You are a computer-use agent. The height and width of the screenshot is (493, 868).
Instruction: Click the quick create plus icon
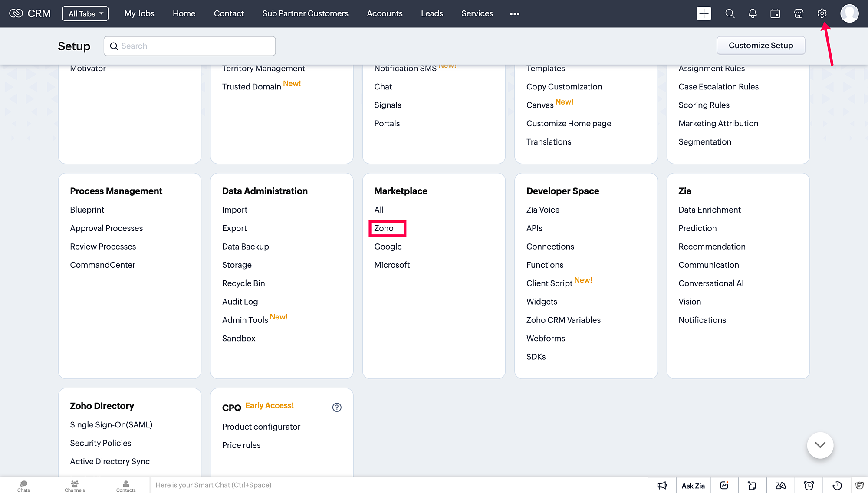pyautogui.click(x=704, y=13)
